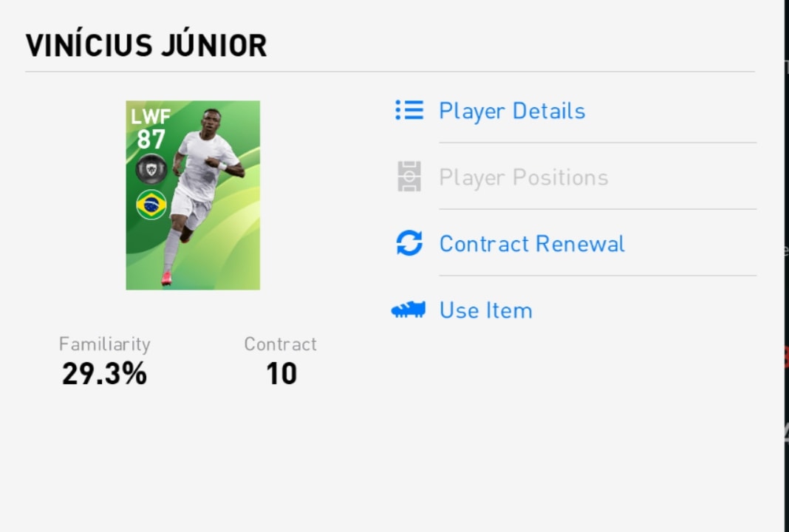Click the Vinícius Júnior player card image
This screenshot has height=532, width=789.
pos(193,195)
